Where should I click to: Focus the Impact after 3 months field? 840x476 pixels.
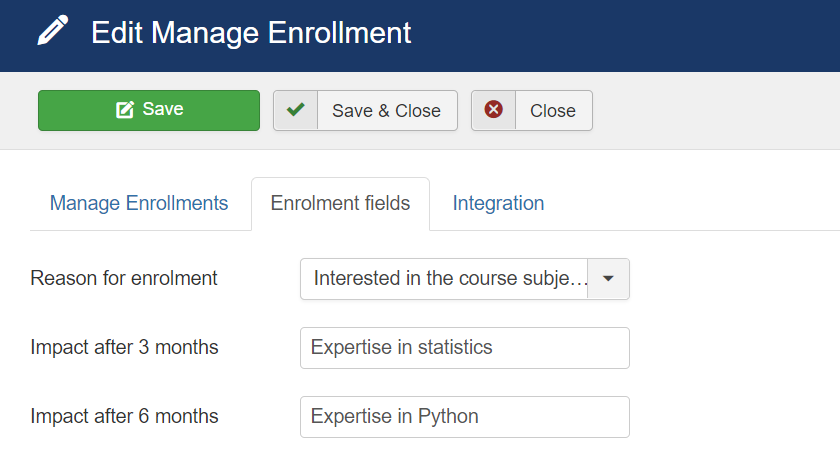464,348
